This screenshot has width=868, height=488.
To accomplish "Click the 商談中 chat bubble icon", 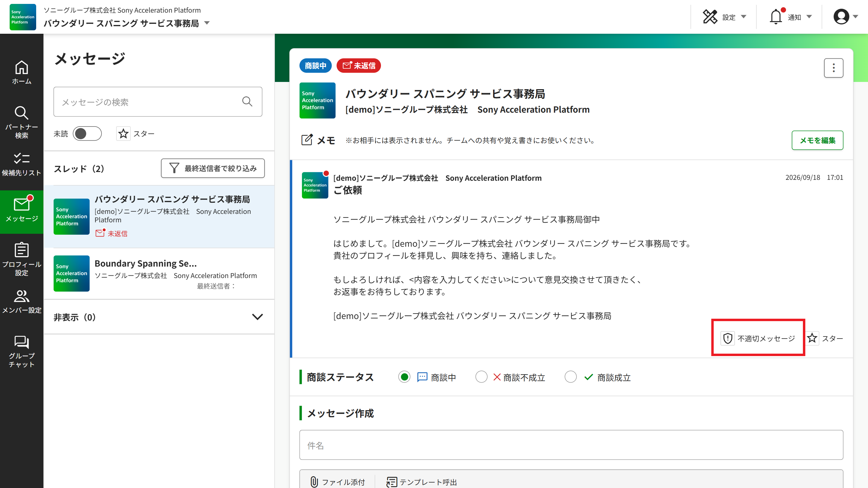I will [x=422, y=377].
